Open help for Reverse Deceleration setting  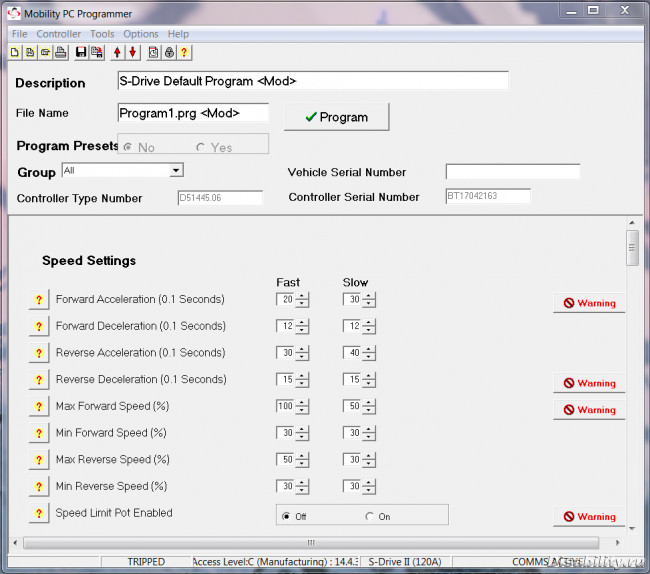coord(39,380)
